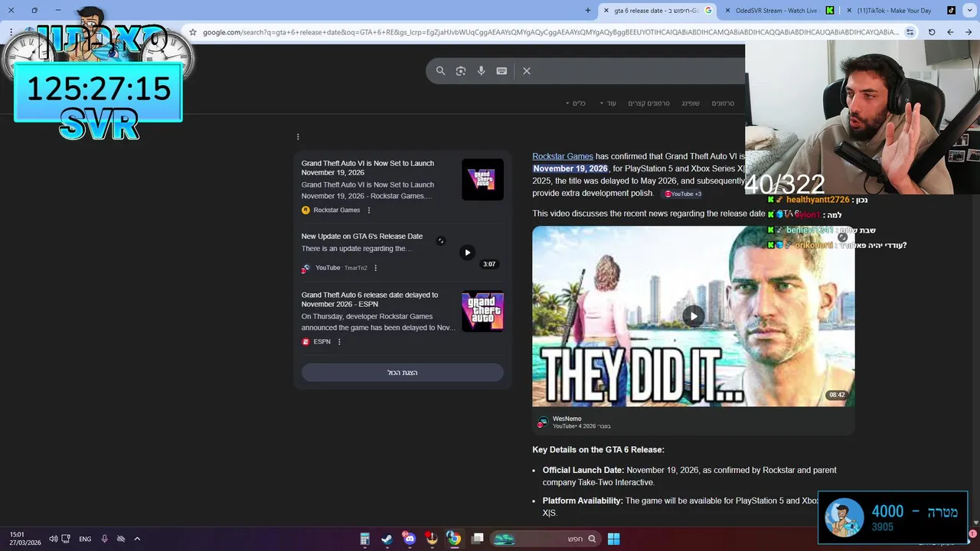Open more options for Rockstar Games result
Screen dimensions: 980x551
coord(369,210)
